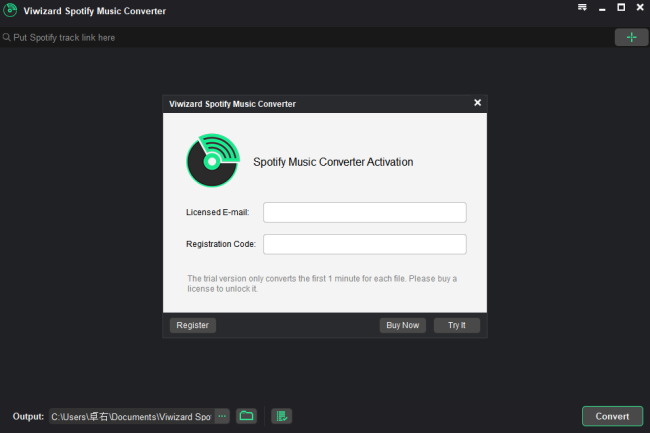Viewport: 650px width, 433px height.
Task: Minimize the main Viwizard window
Action: (602, 8)
